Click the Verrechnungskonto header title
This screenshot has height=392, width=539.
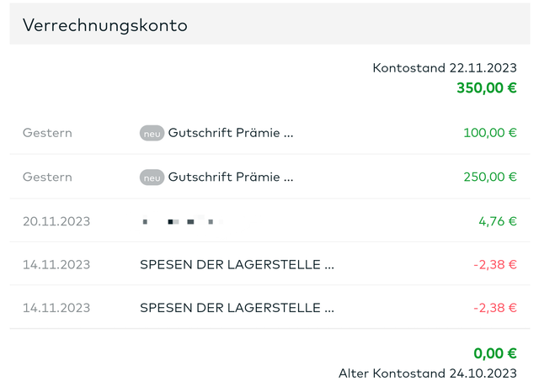coord(105,25)
